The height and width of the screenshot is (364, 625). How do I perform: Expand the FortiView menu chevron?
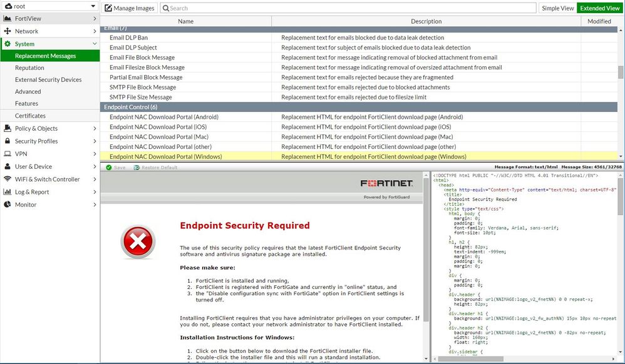pos(95,18)
